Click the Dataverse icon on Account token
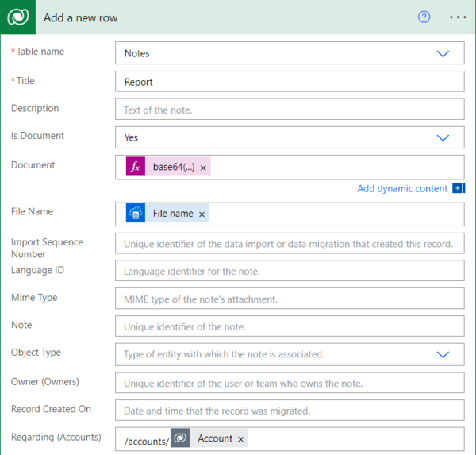476x455 pixels. [180, 438]
